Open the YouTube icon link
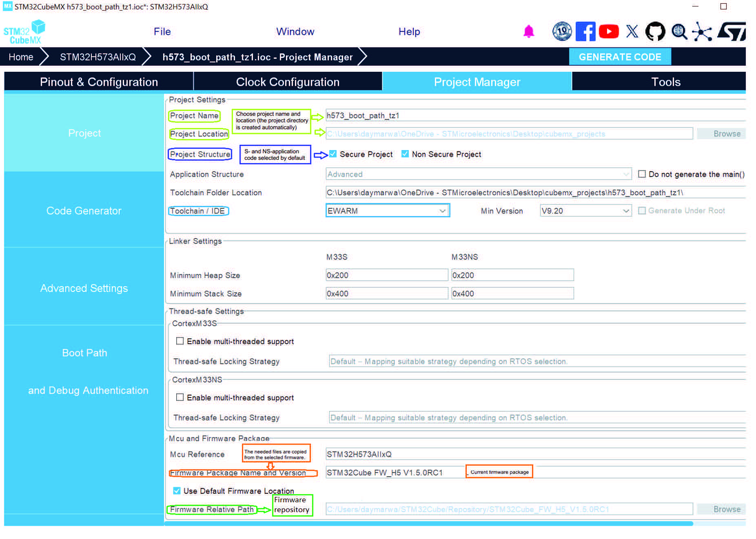 click(x=609, y=31)
